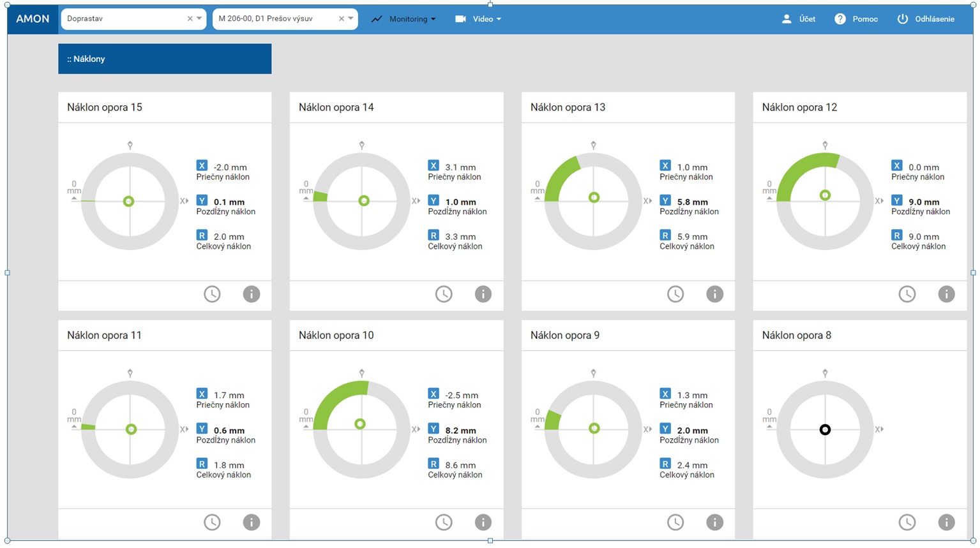Image resolution: width=980 pixels, height=548 pixels.
Task: Open Pomoc help
Action: [x=856, y=19]
